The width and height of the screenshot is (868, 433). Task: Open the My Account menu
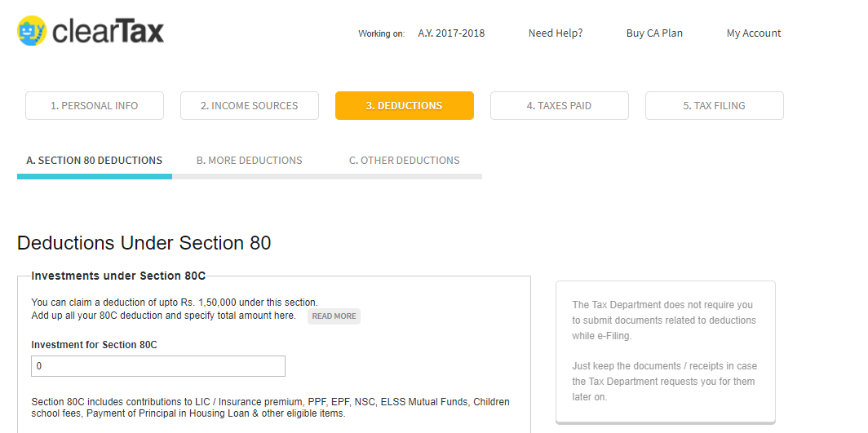(754, 33)
